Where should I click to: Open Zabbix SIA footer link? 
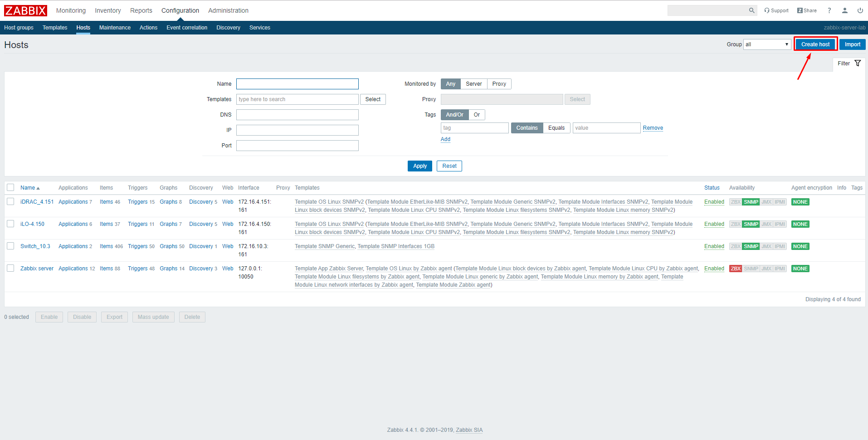[x=469, y=430]
